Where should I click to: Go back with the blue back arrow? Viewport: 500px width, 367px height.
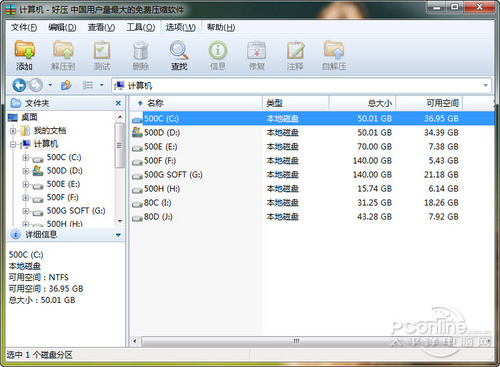click(x=19, y=85)
